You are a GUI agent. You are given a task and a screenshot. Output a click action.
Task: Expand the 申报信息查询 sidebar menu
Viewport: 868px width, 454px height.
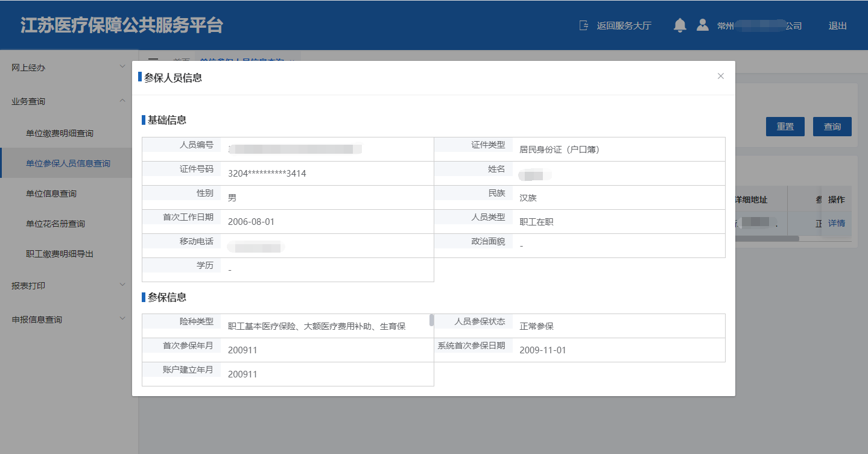click(66, 320)
